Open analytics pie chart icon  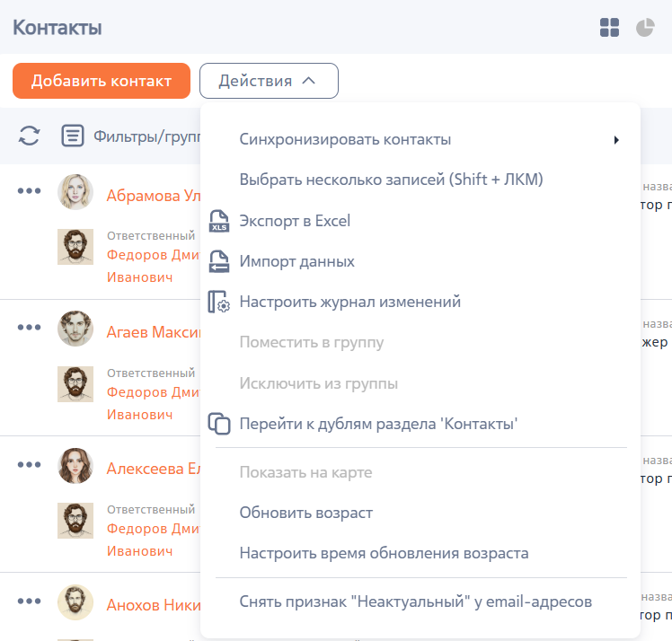(x=645, y=28)
